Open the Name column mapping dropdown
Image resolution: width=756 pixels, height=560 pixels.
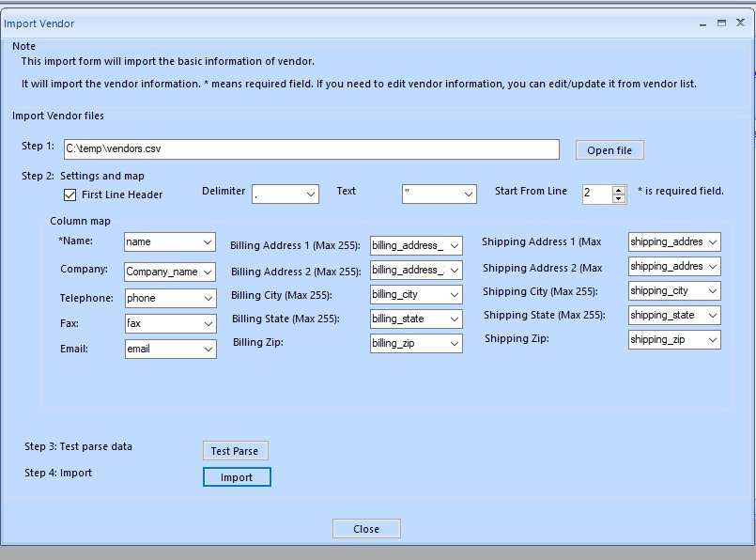(208, 242)
